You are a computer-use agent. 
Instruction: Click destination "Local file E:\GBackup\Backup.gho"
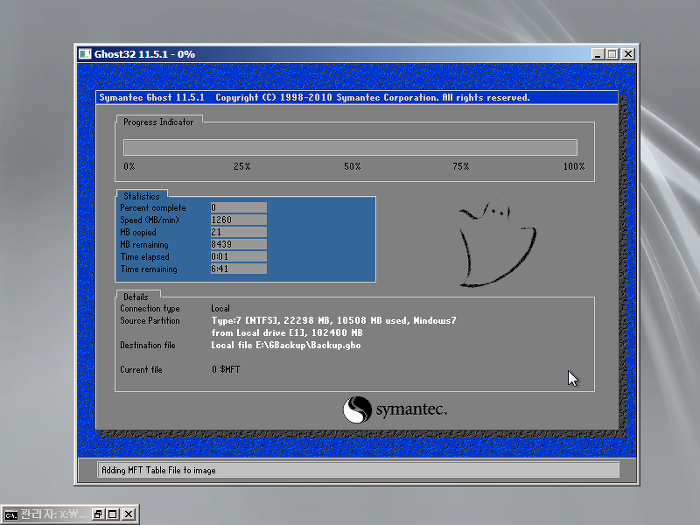[286, 345]
